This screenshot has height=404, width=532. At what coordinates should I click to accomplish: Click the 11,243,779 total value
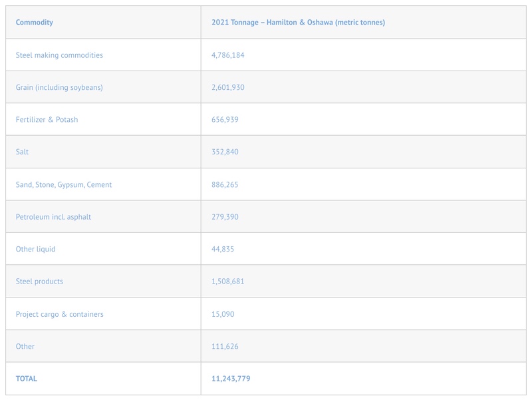point(231,379)
